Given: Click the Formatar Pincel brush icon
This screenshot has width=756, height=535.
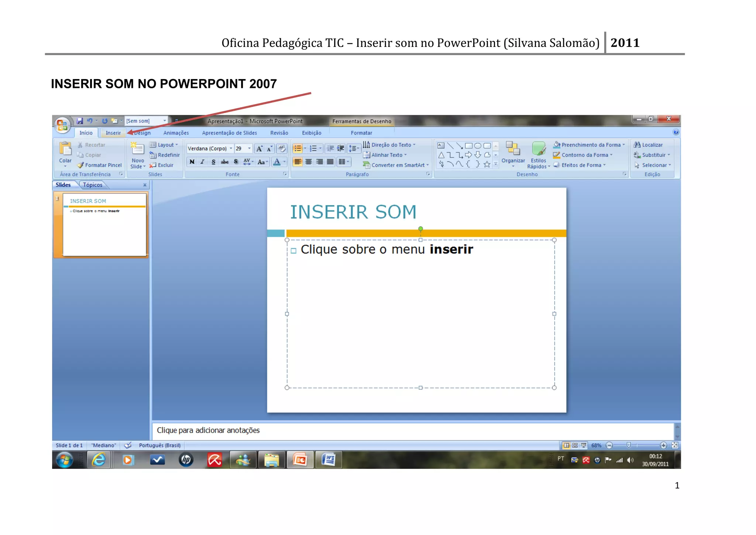Looking at the screenshot, I should pos(80,165).
